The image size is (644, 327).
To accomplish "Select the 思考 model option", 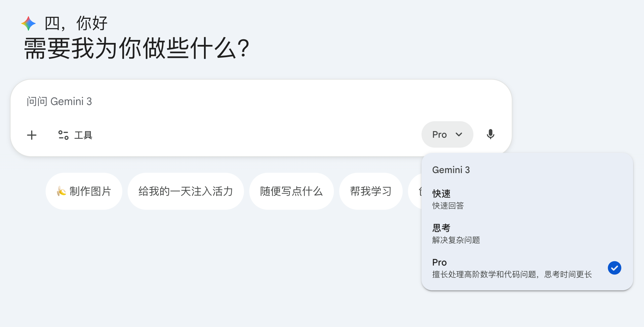I will pyautogui.click(x=527, y=234).
